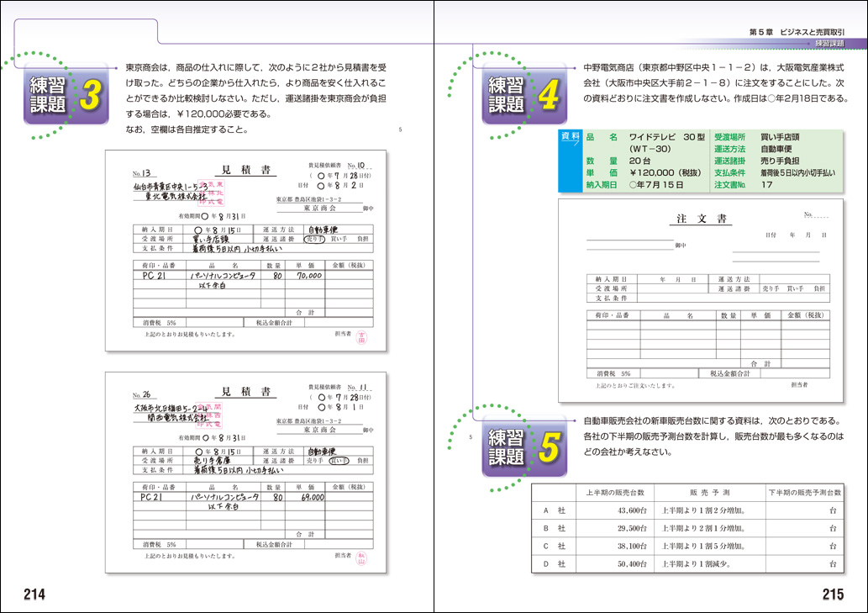Viewport: 868px width, 613px height.
Task: Click ワイドテレビ 30型 product name
Action: tap(667, 137)
